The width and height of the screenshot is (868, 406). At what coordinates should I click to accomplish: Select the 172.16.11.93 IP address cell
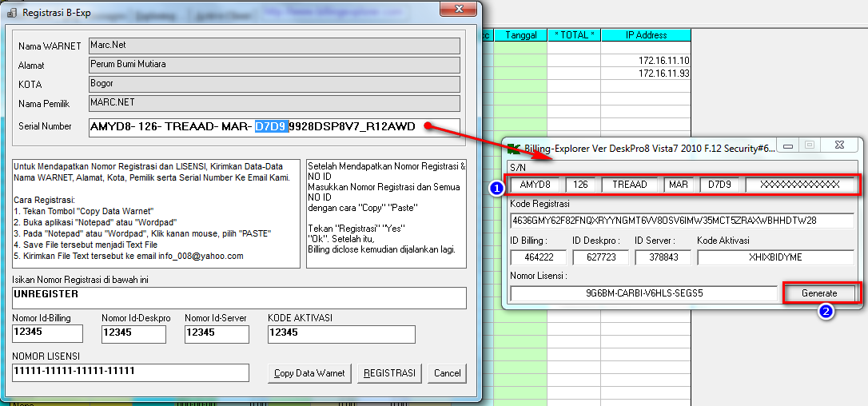646,73
